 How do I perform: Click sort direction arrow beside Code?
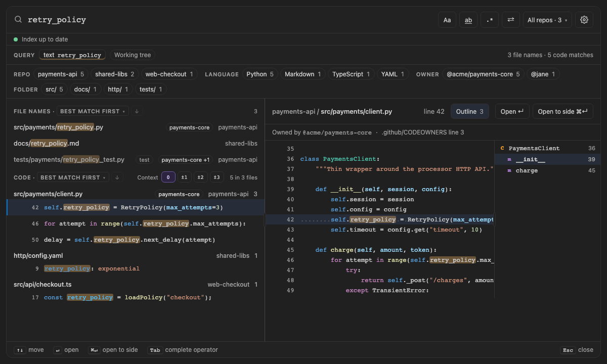117,177
